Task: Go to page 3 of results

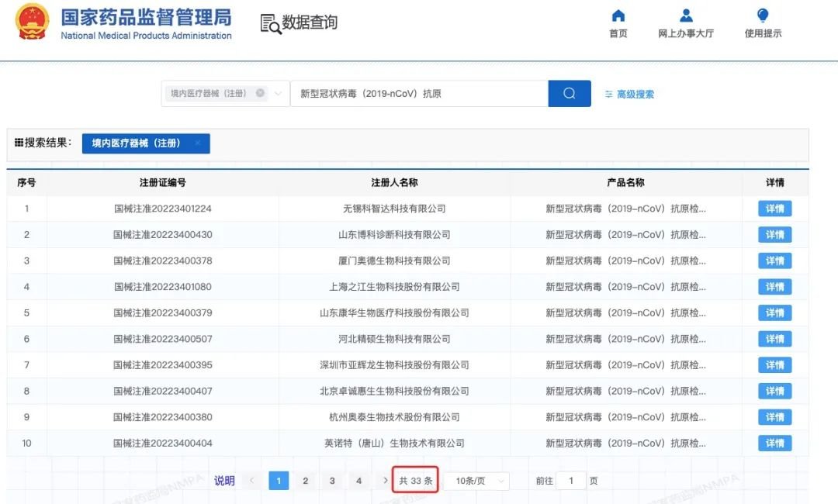Action: (x=332, y=481)
